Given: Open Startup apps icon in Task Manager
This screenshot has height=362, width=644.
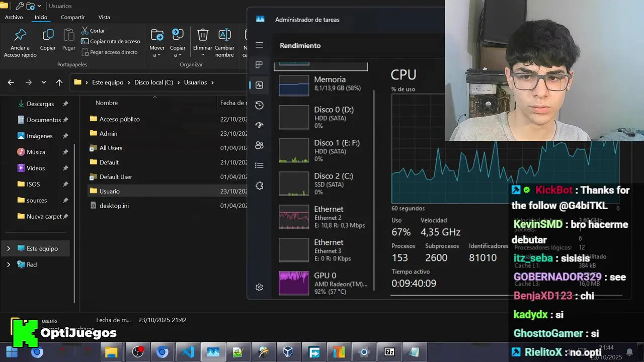Looking at the screenshot, I should (259, 125).
